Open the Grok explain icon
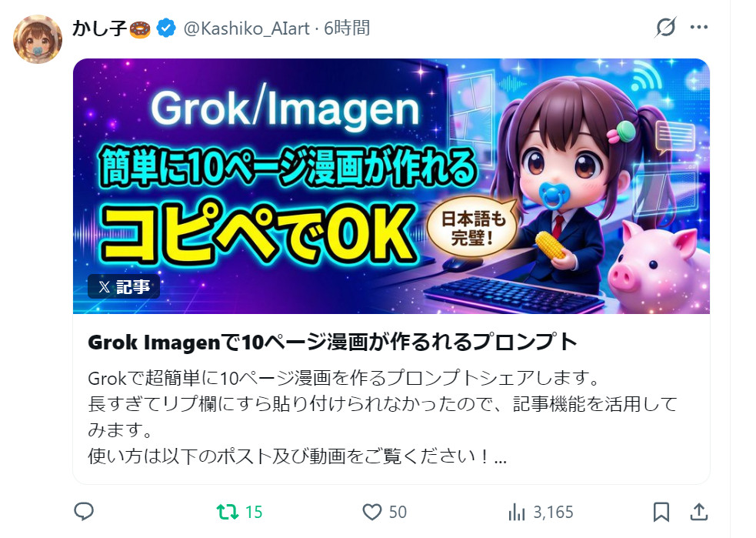Screen dimensions: 756x538 pos(665,28)
